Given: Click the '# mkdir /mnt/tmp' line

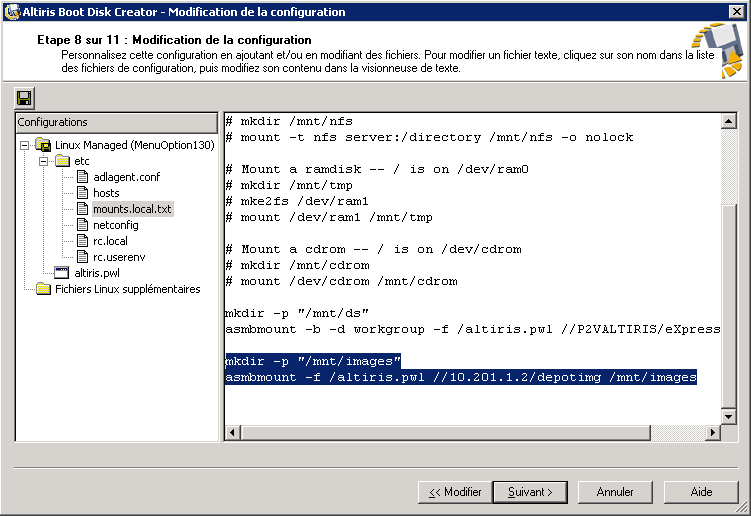Looking at the screenshot, I should click(289, 185).
